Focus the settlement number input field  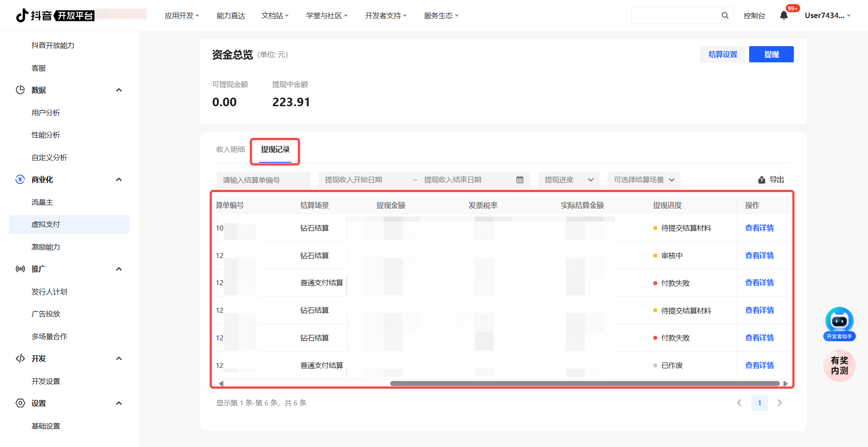[x=263, y=180]
